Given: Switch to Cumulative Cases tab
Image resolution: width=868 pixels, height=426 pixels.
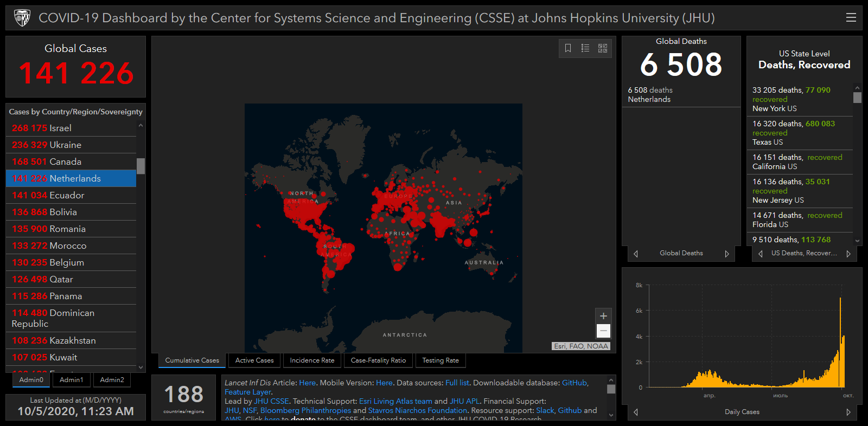Looking at the screenshot, I should pyautogui.click(x=192, y=360).
